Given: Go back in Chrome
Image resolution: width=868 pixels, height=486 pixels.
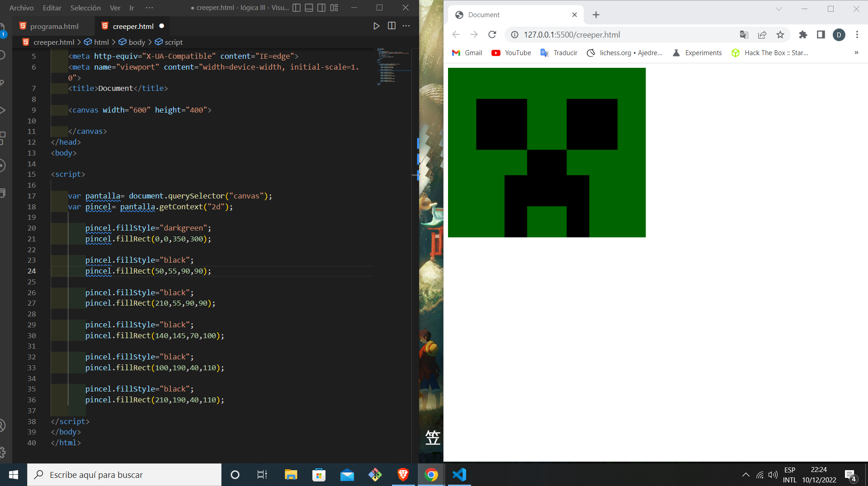Looking at the screenshot, I should [456, 34].
